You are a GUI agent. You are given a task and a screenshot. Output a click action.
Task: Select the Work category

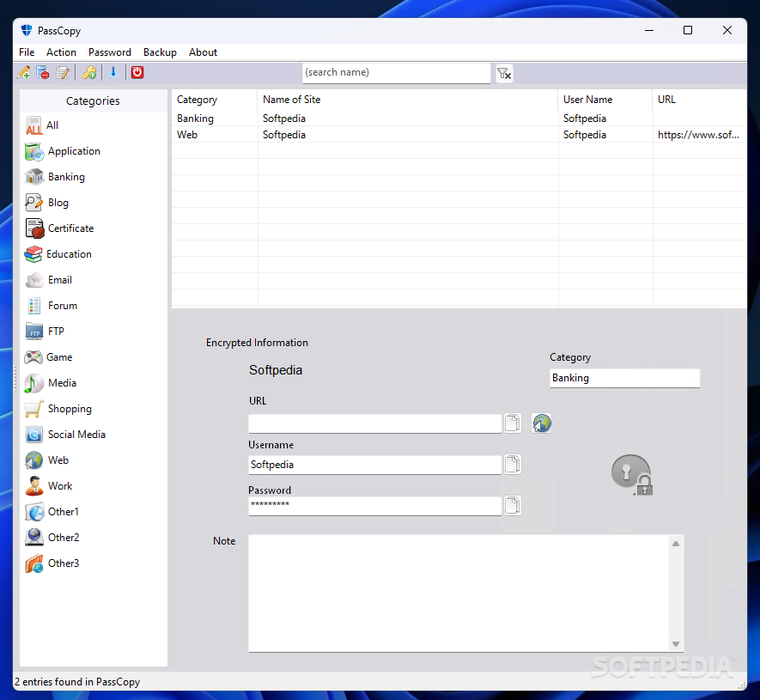point(48,486)
